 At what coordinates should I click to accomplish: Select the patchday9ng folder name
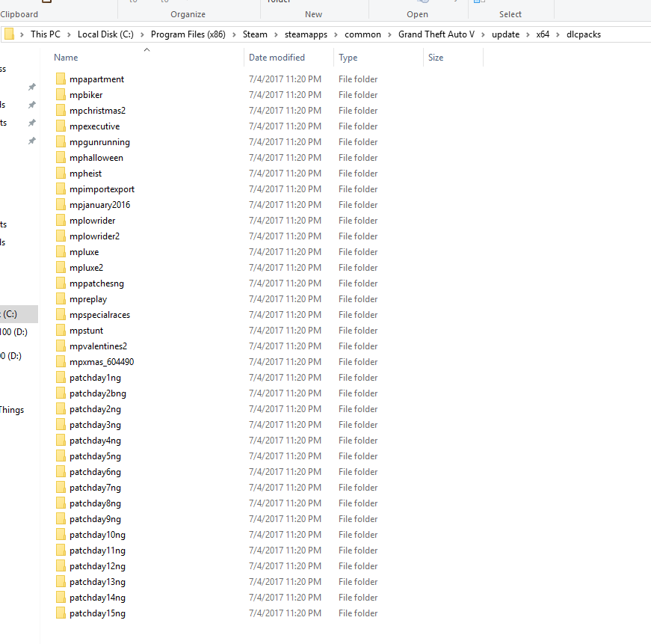[x=95, y=519]
